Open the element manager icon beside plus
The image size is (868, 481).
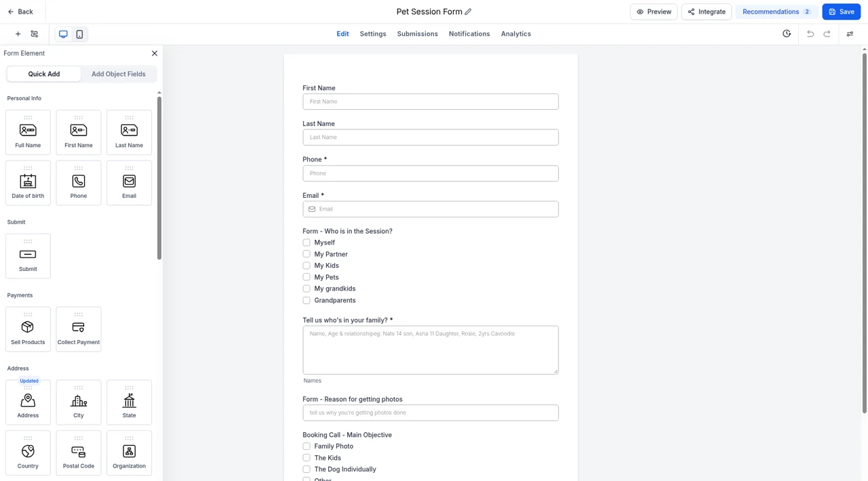35,34
